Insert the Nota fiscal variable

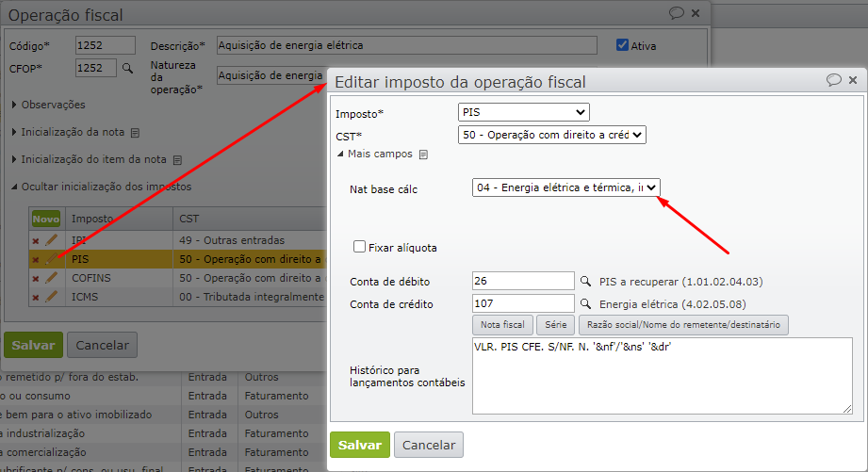[x=502, y=325]
